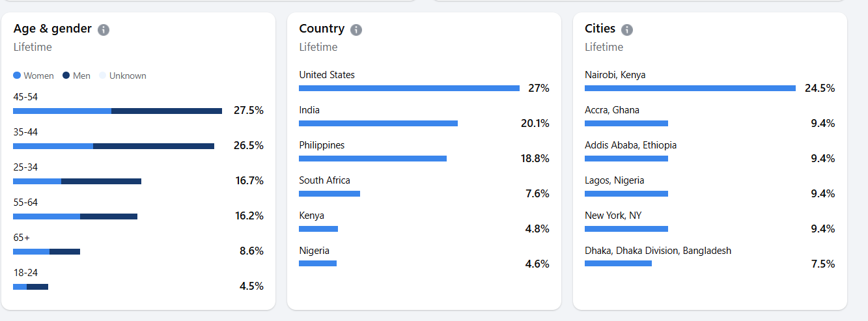Click the Cities heading
The height and width of the screenshot is (321, 868).
(600, 29)
